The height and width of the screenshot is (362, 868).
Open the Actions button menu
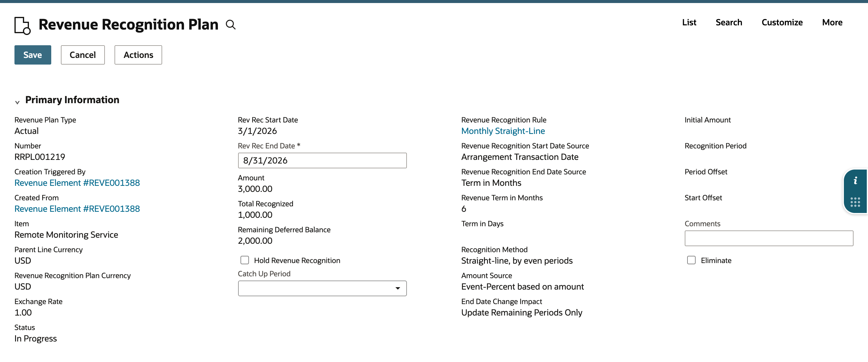pos(138,55)
